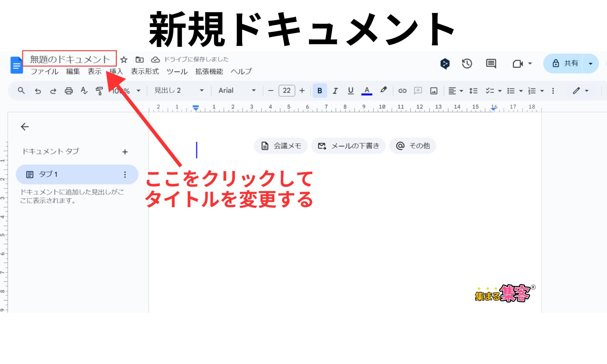Click the checklist icon

point(490,91)
